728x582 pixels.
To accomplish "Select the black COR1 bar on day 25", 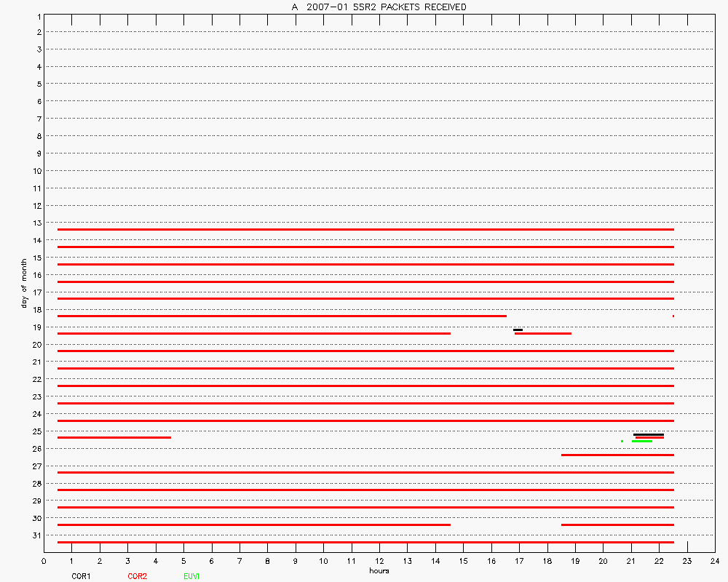I will click(x=648, y=434).
